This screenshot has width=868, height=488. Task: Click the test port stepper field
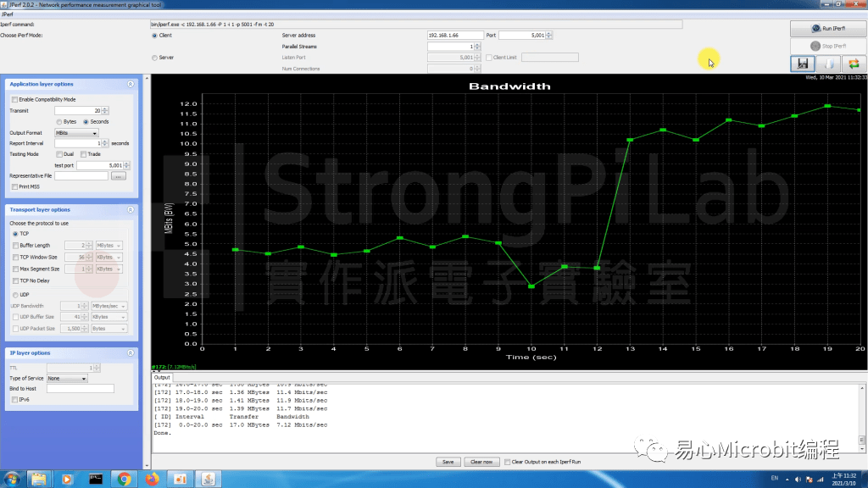click(103, 165)
